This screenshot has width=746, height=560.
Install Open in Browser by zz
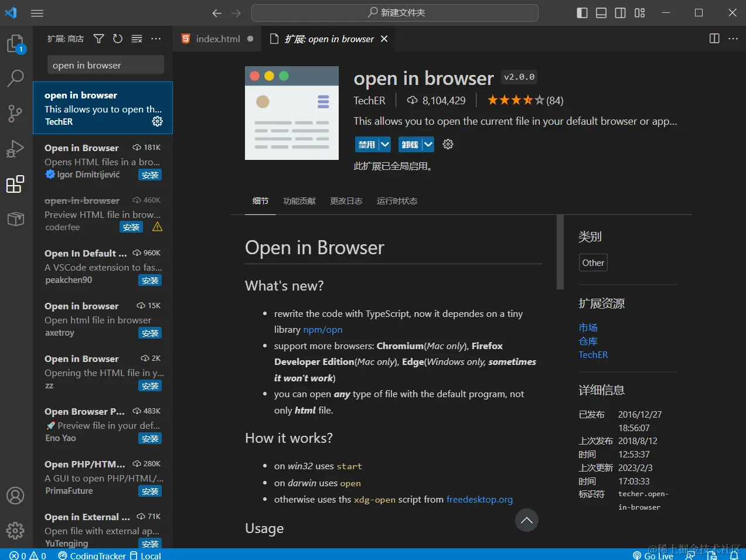pos(150,386)
